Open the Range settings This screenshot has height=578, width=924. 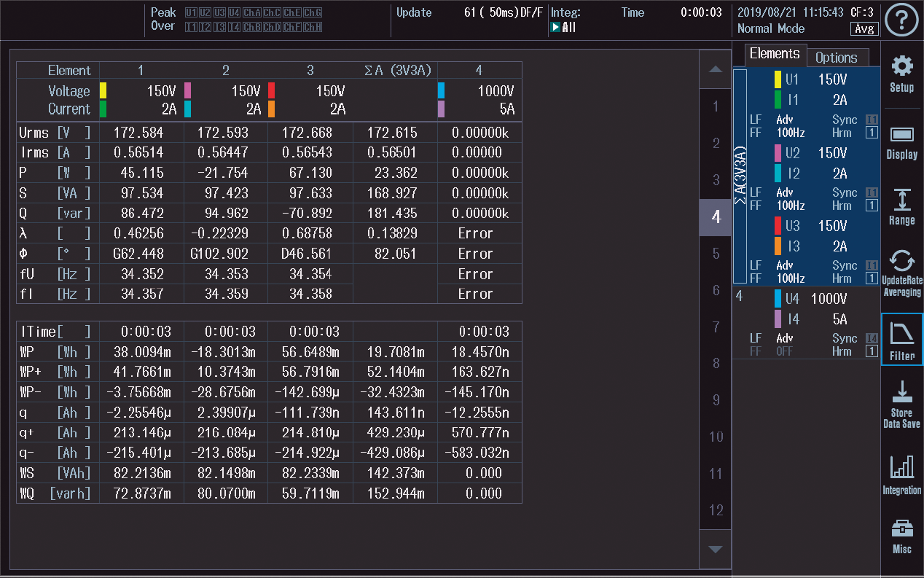click(x=902, y=207)
